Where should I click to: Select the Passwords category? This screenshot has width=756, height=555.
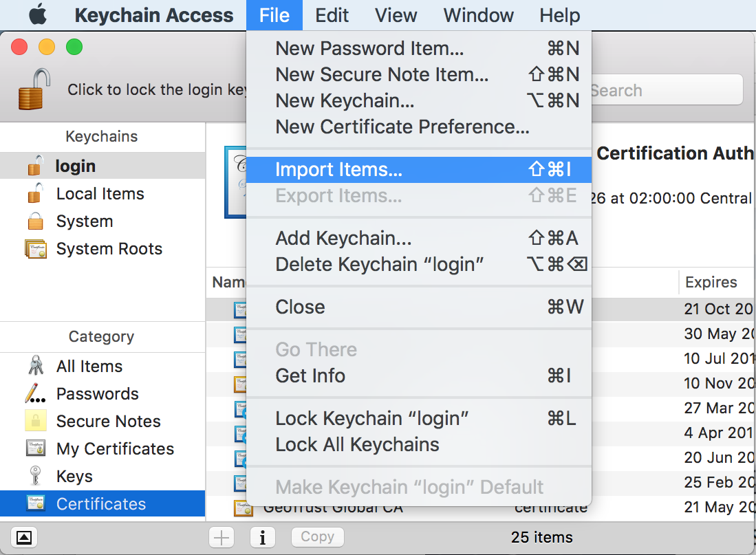102,393
